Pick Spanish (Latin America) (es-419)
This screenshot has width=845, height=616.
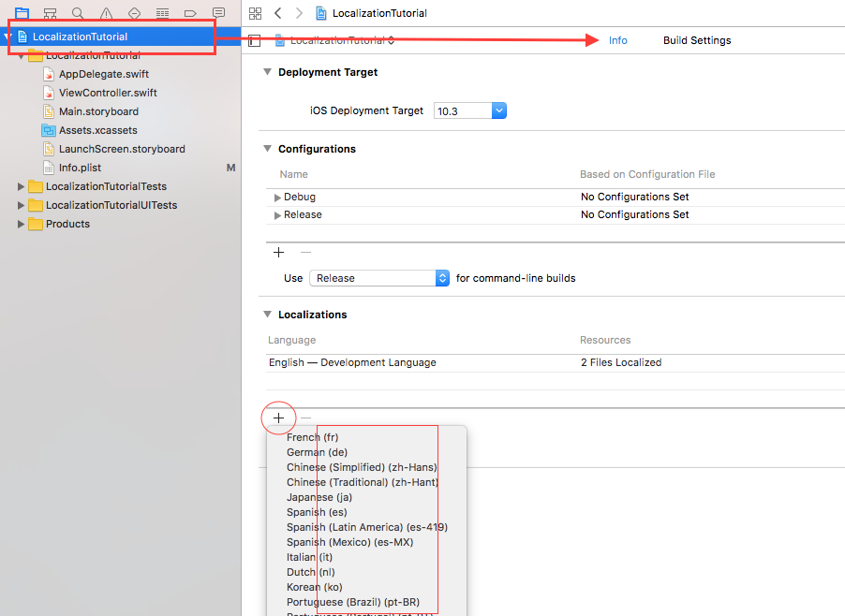[x=367, y=527]
